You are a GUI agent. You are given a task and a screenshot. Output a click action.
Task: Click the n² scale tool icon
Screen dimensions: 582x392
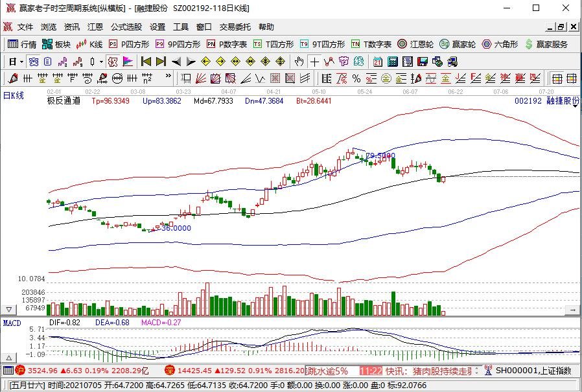[147, 78]
